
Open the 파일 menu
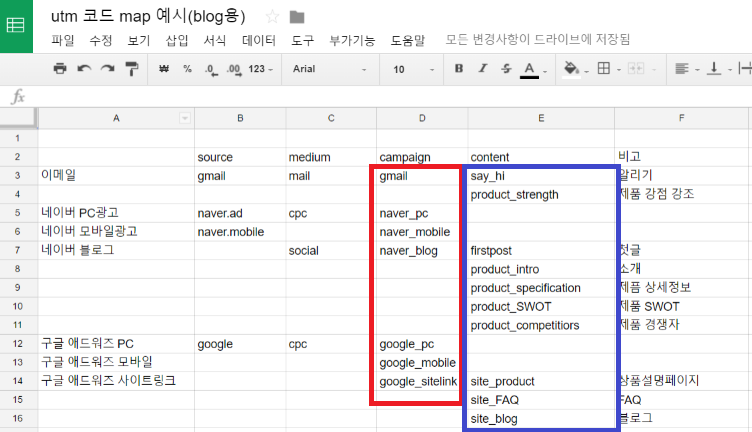63,40
